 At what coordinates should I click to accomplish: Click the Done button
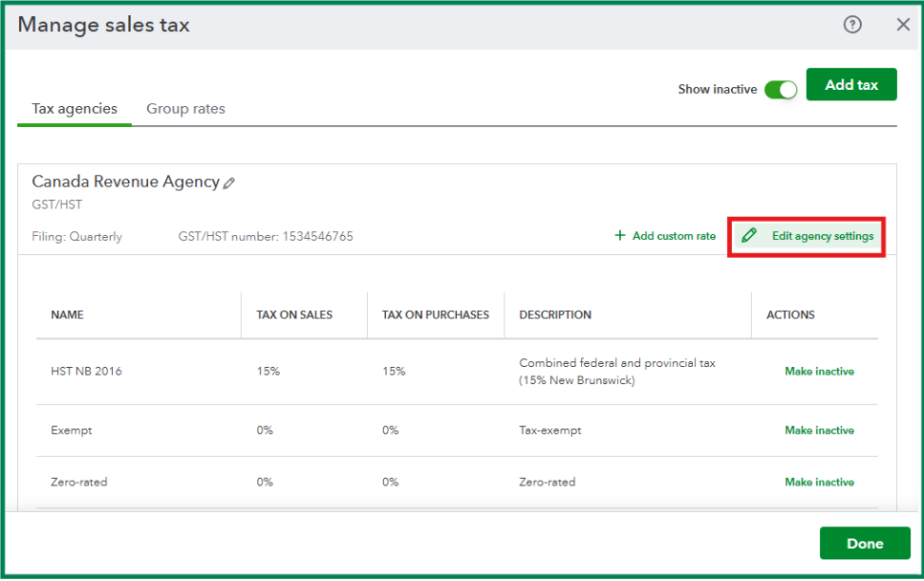point(864,543)
